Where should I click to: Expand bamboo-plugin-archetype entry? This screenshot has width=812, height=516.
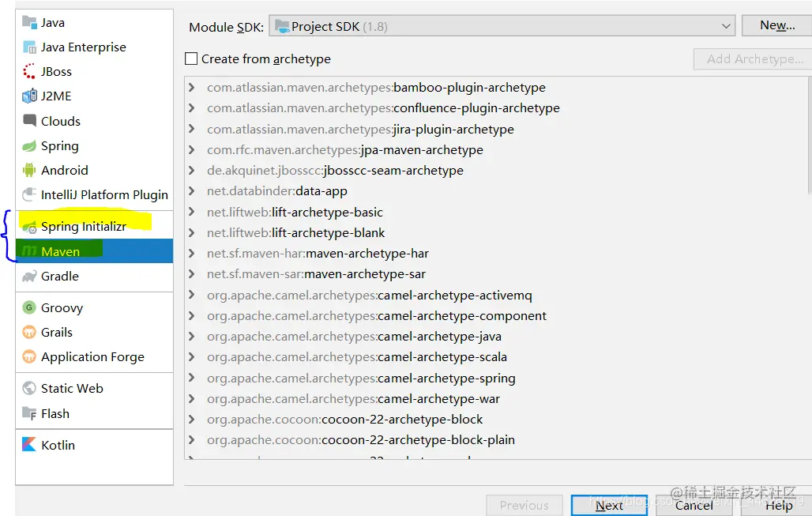pyautogui.click(x=192, y=87)
